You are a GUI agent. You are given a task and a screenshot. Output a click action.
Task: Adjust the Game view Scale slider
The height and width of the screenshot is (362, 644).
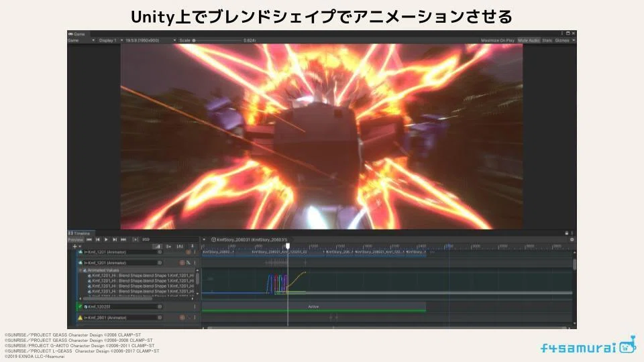pos(217,40)
